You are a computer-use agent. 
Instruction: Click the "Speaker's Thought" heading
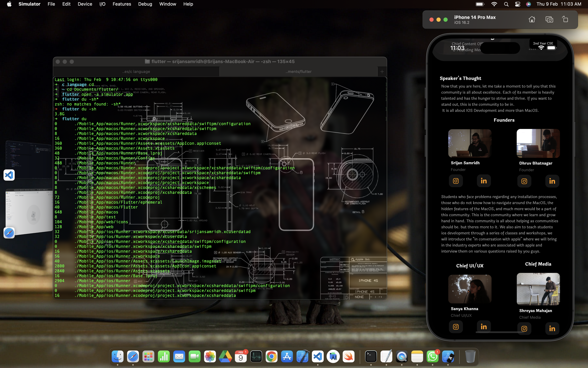pos(460,78)
